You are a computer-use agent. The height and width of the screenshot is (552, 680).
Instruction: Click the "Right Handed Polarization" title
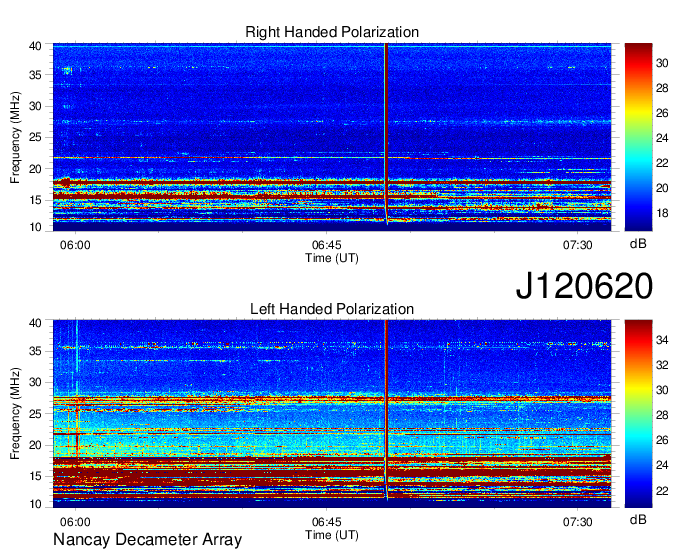pyautogui.click(x=332, y=32)
